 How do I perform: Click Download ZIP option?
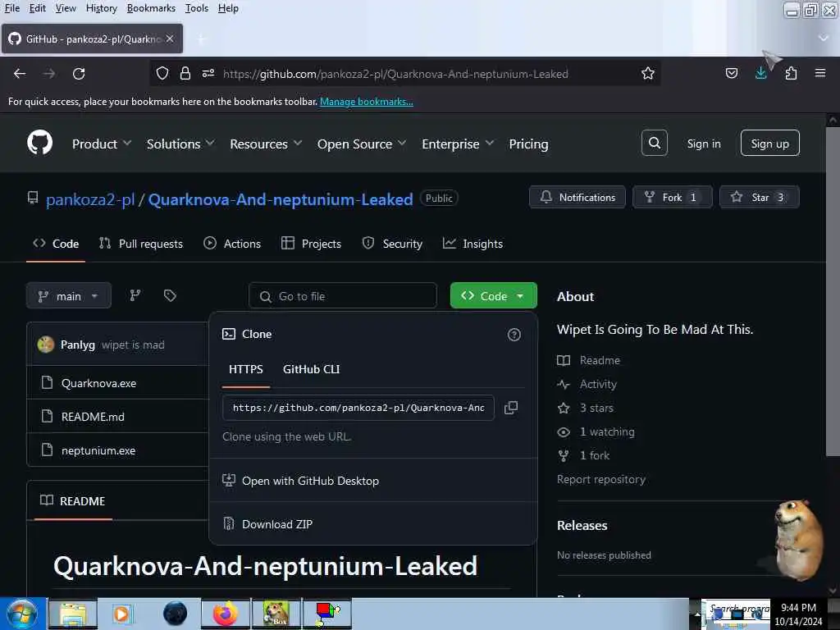(277, 524)
